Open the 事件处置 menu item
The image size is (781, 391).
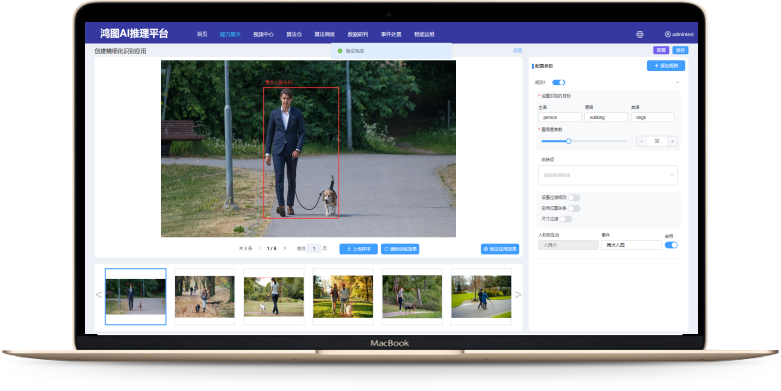click(x=391, y=34)
